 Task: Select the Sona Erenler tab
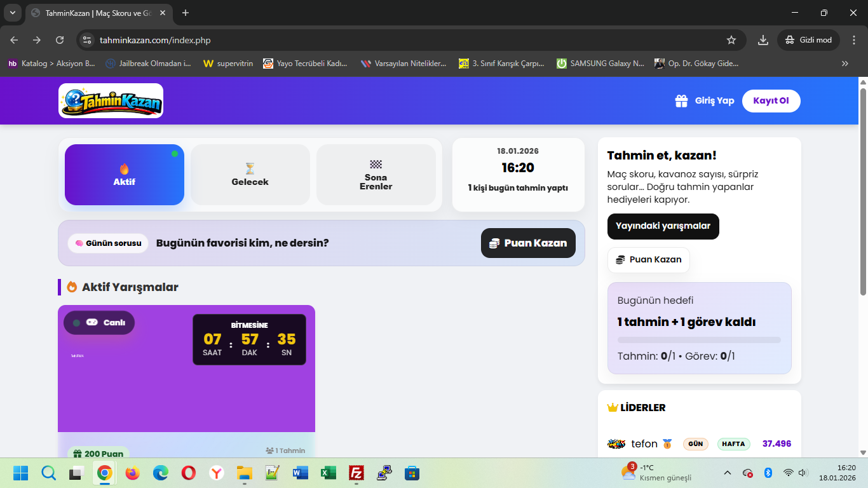376,175
